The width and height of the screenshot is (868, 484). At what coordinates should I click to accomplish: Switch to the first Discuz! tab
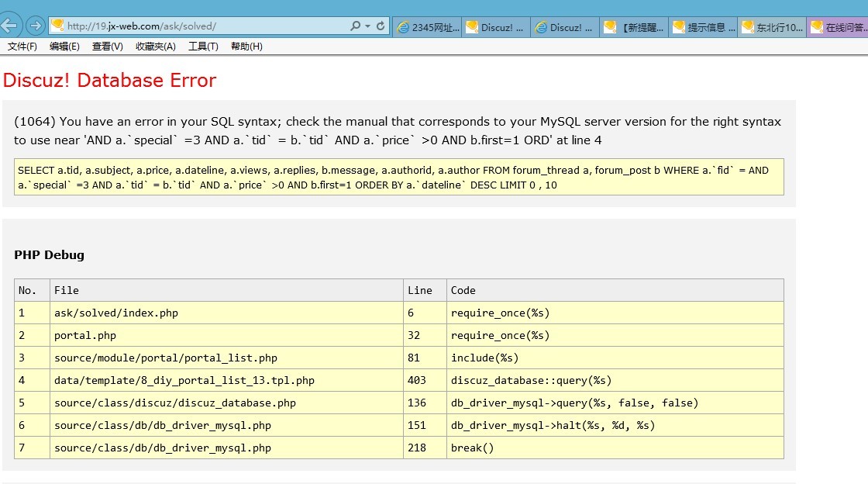tap(496, 27)
